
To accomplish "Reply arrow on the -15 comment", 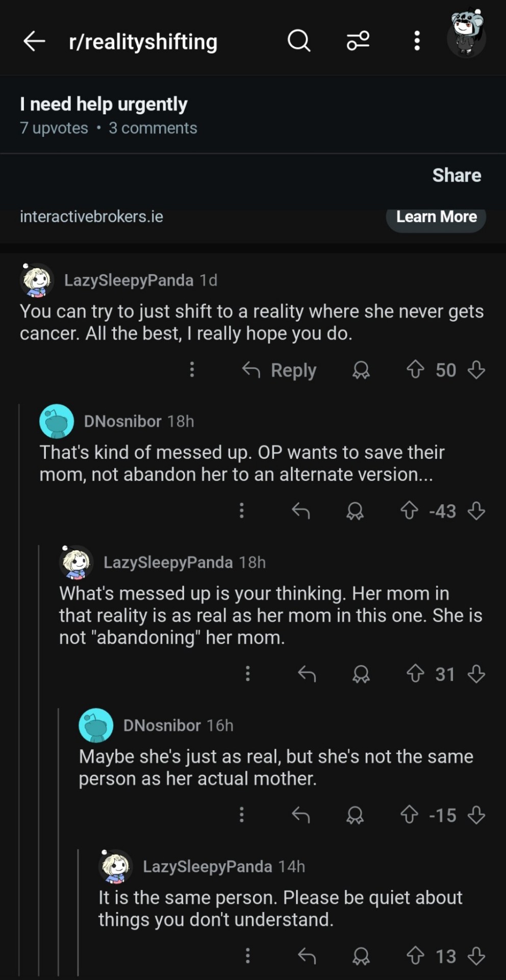I will [301, 815].
